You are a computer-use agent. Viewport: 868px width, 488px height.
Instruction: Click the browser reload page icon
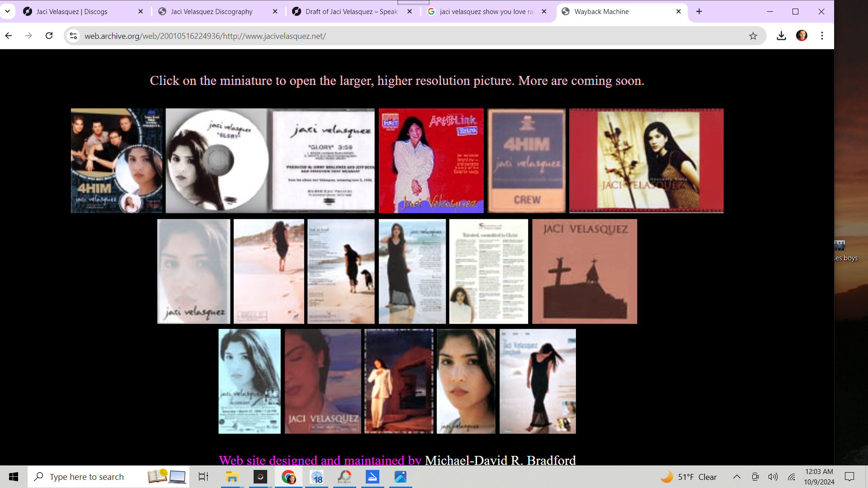[49, 36]
